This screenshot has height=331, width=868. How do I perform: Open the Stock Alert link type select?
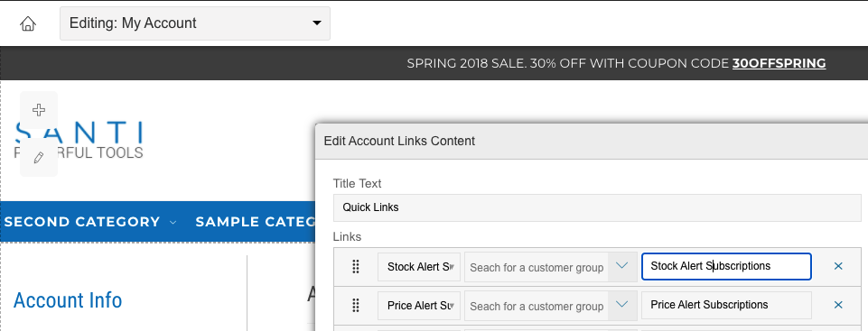(x=419, y=267)
